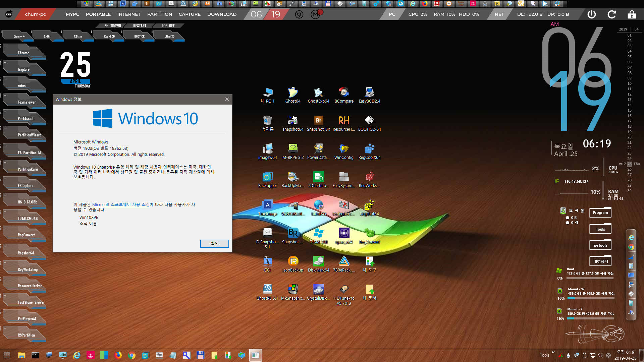The height and width of the screenshot is (362, 644).
Task: Open PARTITION menu in top bar
Action: [x=160, y=14]
